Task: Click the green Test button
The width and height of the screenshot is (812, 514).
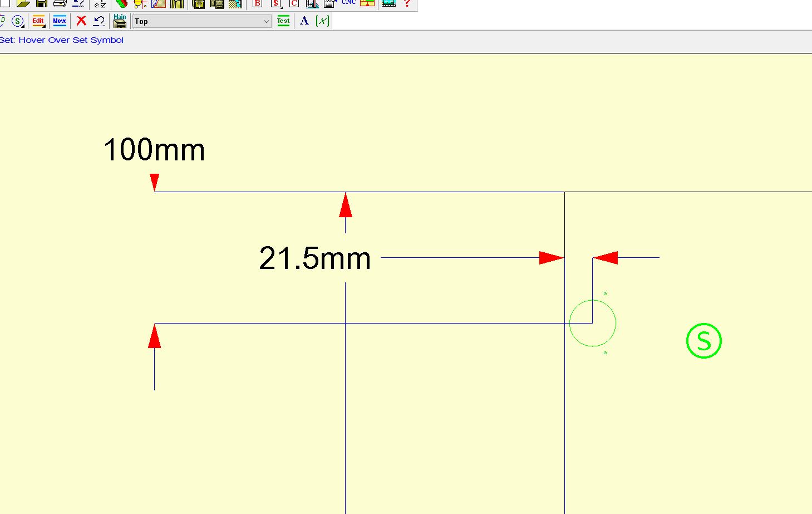Action: point(283,21)
